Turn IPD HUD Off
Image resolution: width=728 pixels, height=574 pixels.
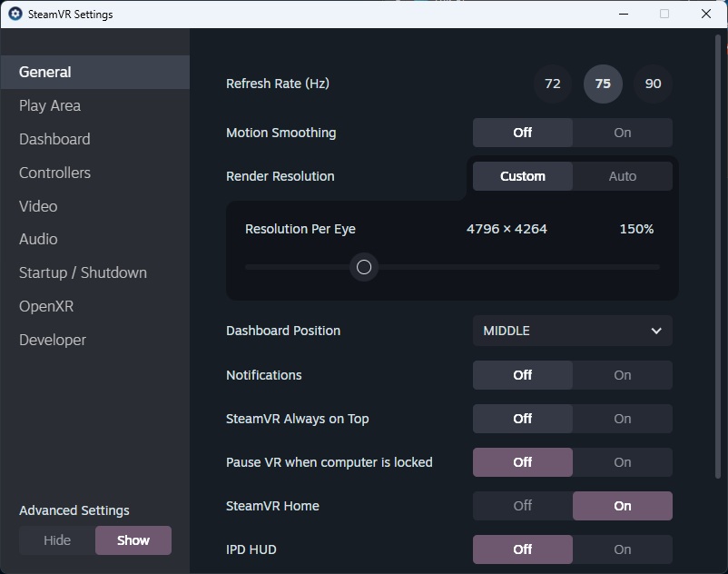coord(523,549)
